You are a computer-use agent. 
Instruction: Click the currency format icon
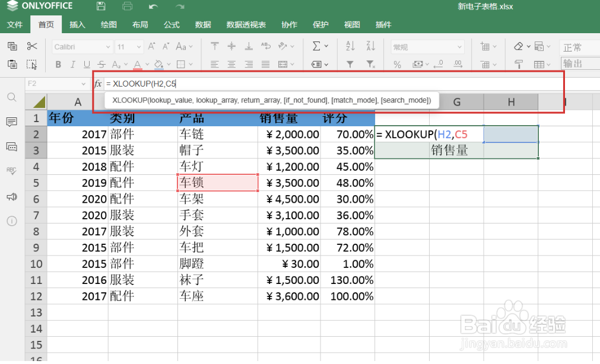(417, 64)
